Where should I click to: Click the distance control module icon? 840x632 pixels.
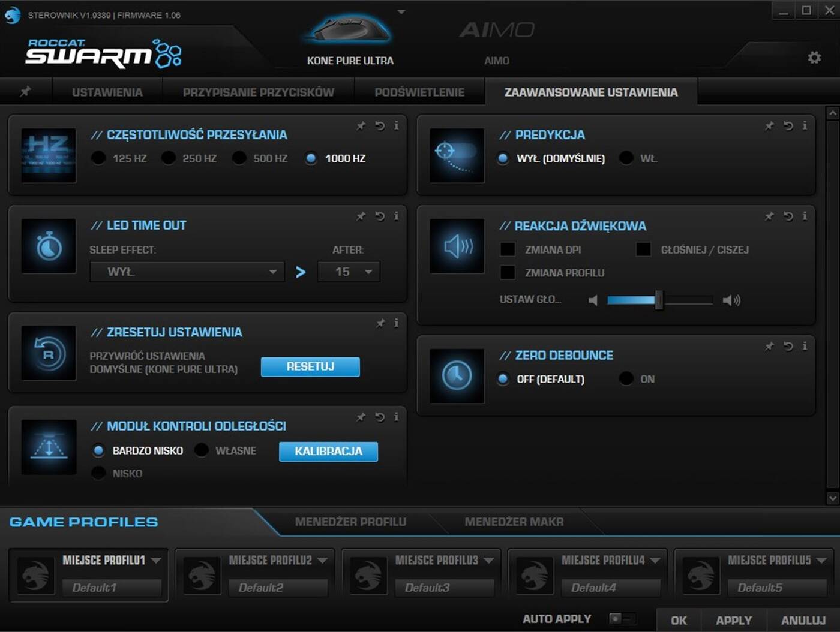click(48, 447)
